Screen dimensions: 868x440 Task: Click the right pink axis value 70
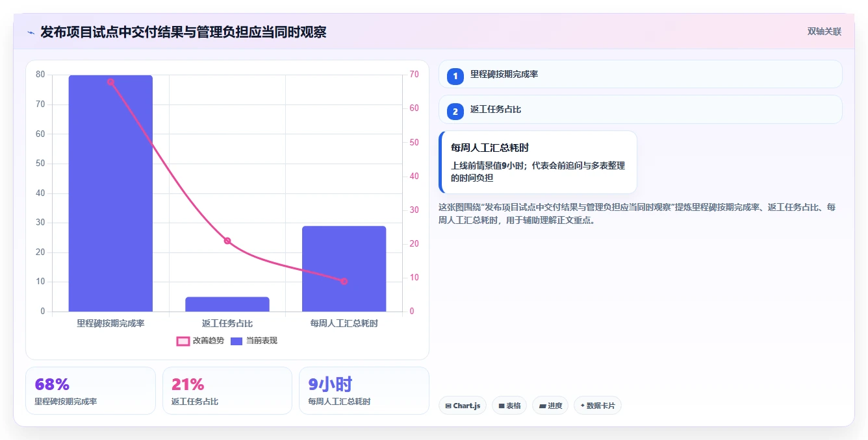pos(414,75)
